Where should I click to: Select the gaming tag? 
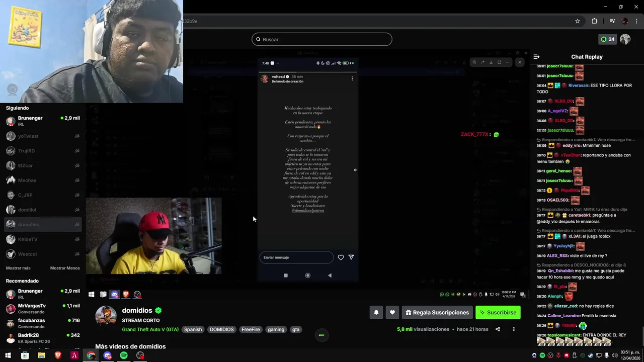[x=276, y=329]
